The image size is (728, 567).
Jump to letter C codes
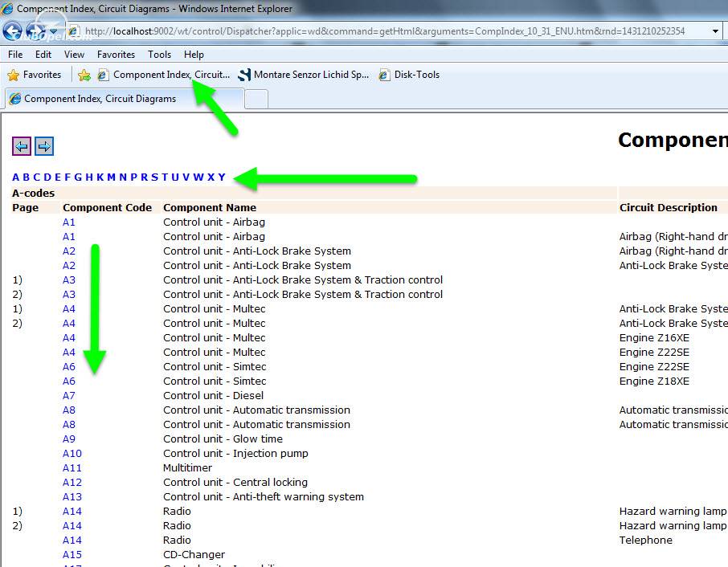[x=37, y=177]
